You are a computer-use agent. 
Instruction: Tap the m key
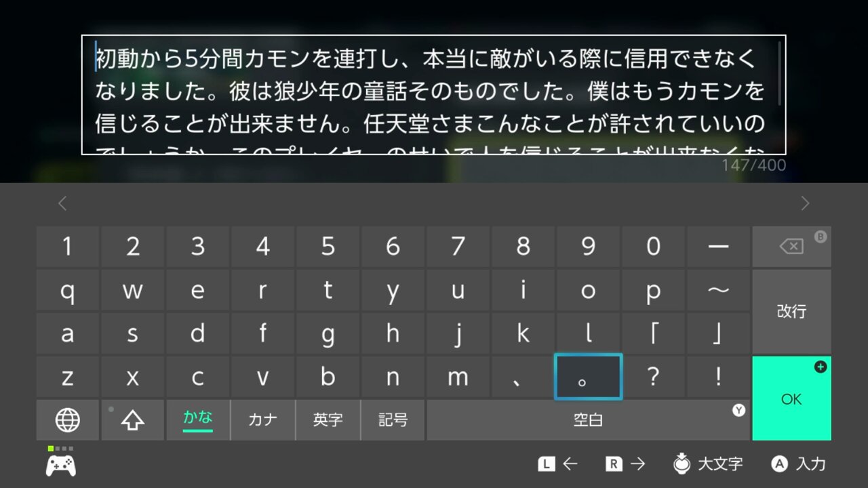pyautogui.click(x=458, y=377)
